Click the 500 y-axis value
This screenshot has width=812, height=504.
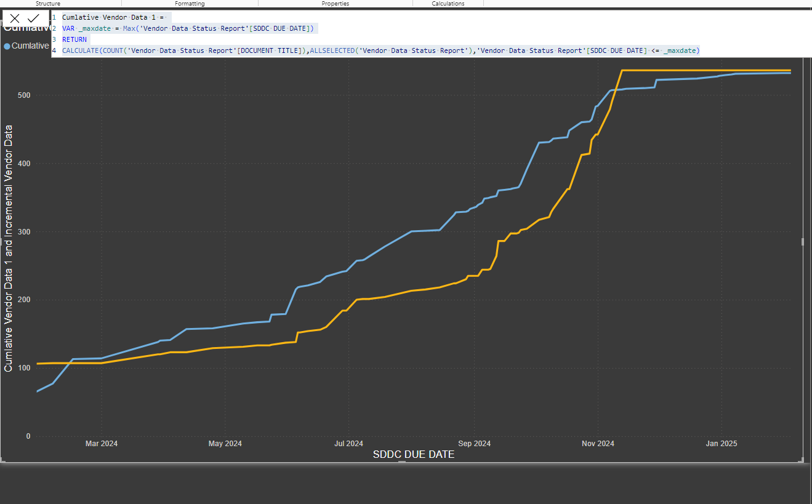(x=24, y=95)
